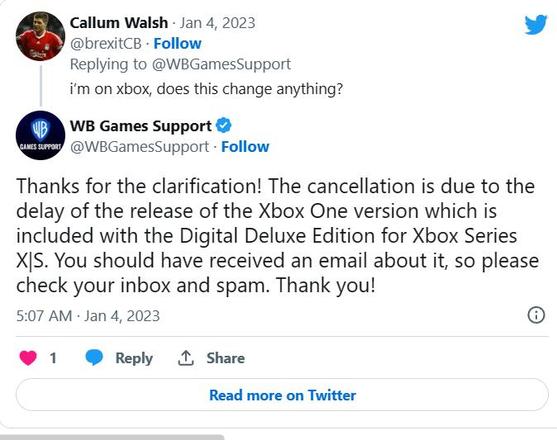Viewport: 557px width, 440px height.
Task: Open Callum Walsh's profile picture
Action: click(40, 36)
